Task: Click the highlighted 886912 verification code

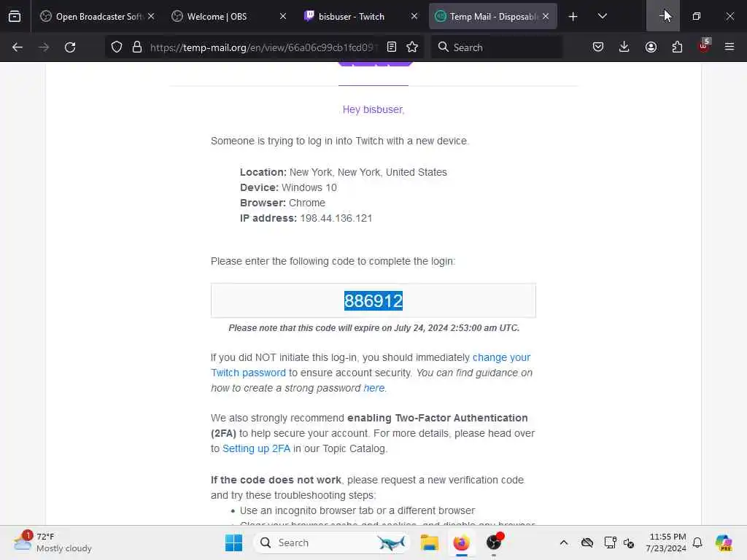Action: pyautogui.click(x=373, y=301)
